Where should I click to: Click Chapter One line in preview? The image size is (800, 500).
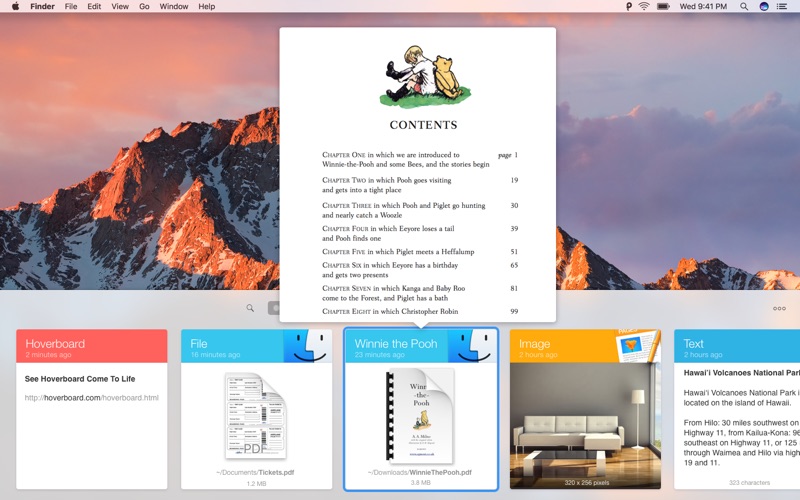click(x=420, y=159)
